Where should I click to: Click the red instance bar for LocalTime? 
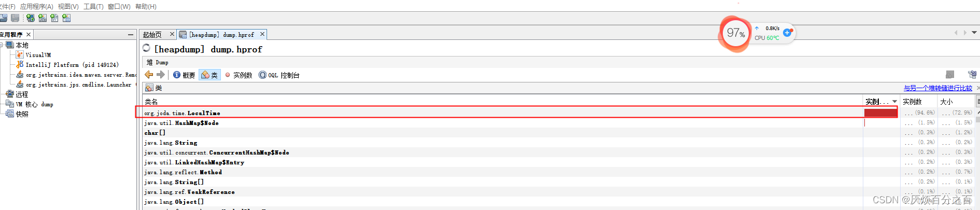[880, 113]
